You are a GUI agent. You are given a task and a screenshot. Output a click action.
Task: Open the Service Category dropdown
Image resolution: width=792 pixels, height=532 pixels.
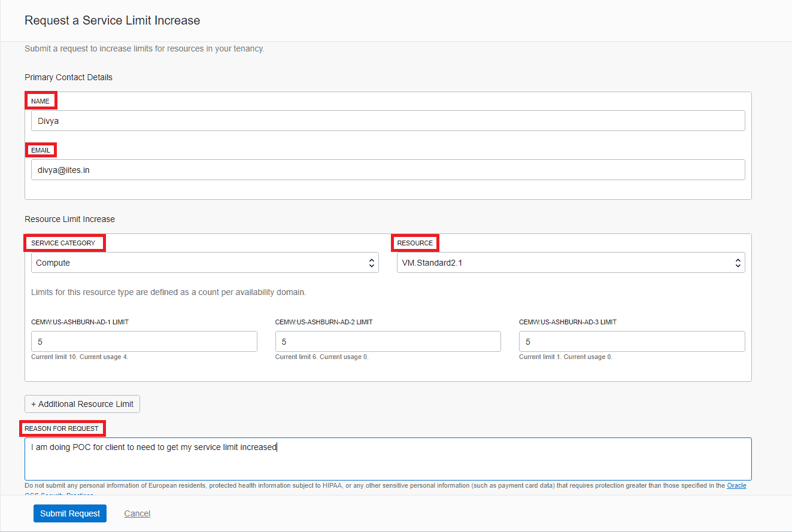point(205,262)
